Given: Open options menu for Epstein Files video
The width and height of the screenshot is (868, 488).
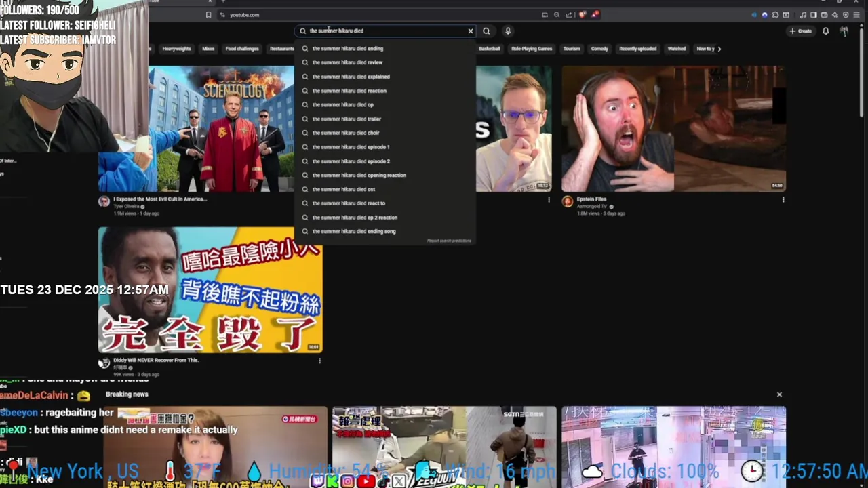Looking at the screenshot, I should click(x=783, y=200).
